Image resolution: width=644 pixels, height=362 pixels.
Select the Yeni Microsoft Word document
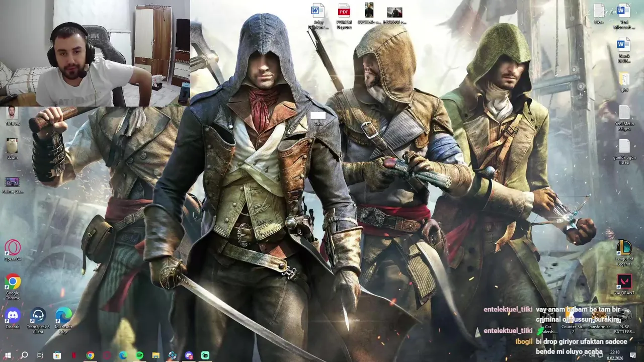coord(624,17)
